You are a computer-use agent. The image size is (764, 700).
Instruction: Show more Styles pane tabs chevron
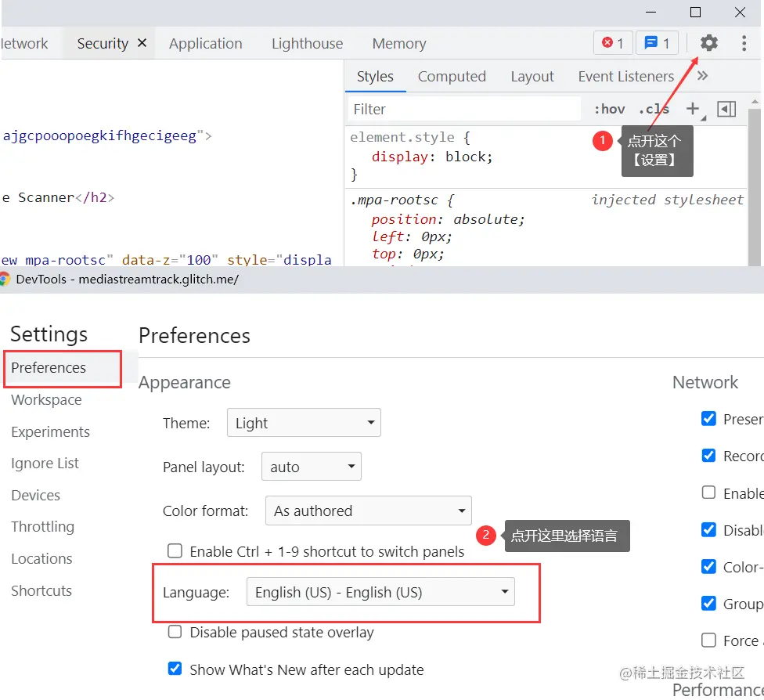click(x=702, y=76)
